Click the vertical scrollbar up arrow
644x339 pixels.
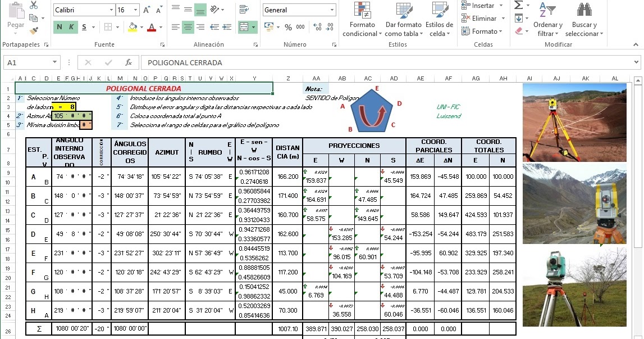[x=637, y=80]
